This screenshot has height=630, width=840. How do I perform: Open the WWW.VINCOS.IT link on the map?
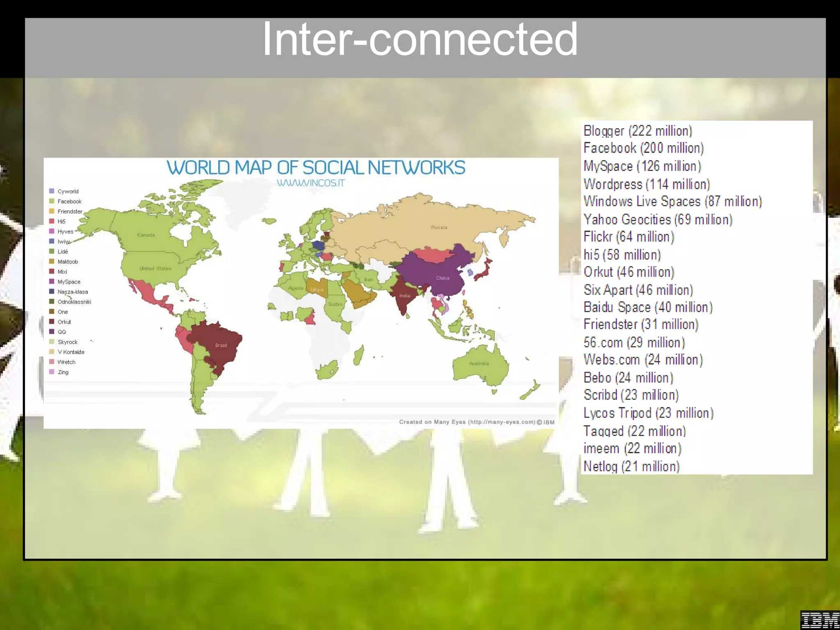tap(310, 183)
